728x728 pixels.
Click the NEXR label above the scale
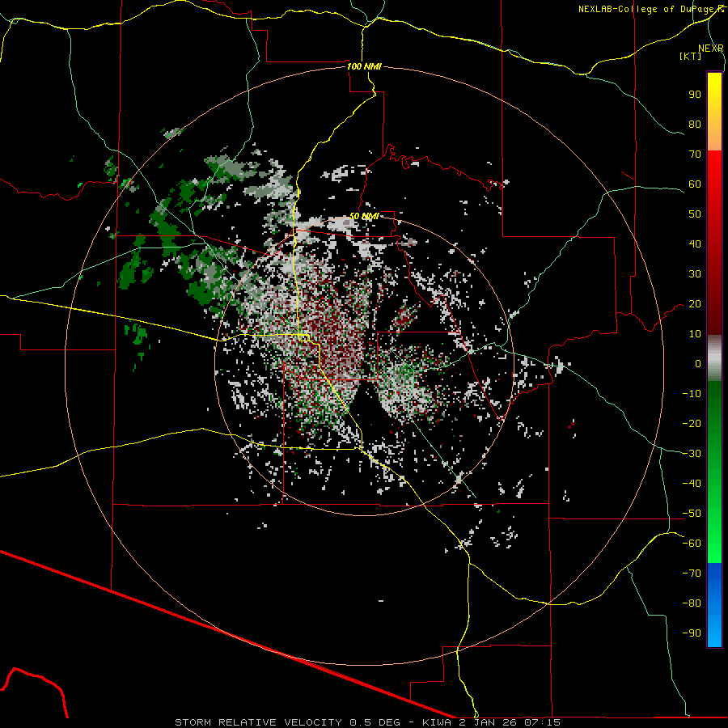click(711, 49)
